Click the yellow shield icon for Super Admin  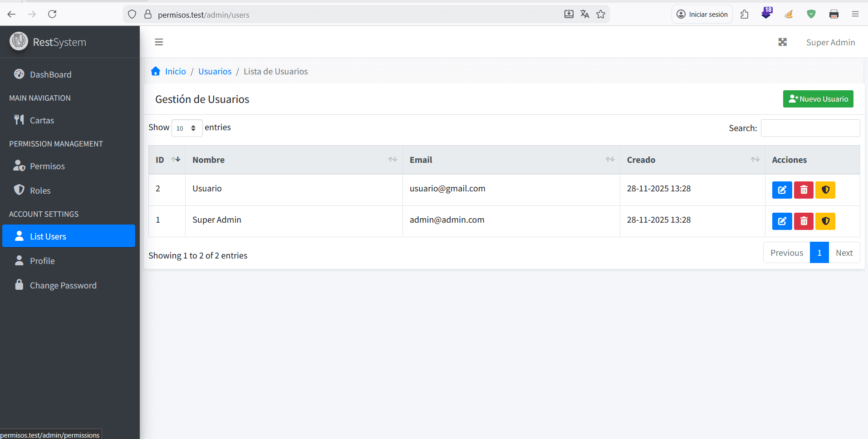[x=825, y=221]
